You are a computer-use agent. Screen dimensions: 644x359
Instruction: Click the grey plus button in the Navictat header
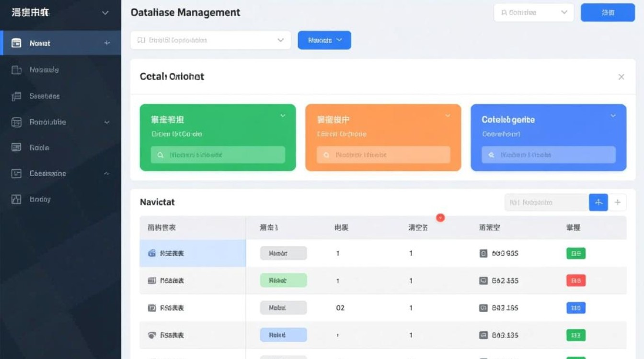618,202
